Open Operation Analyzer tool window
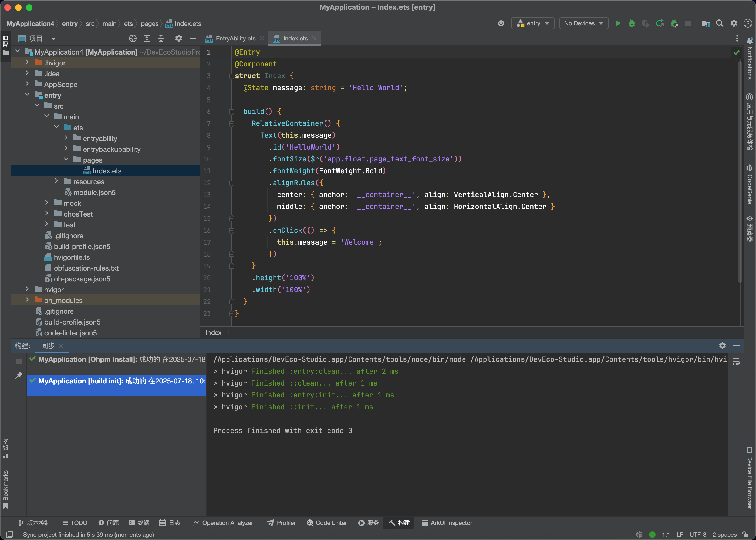The height and width of the screenshot is (540, 756). pos(223,523)
